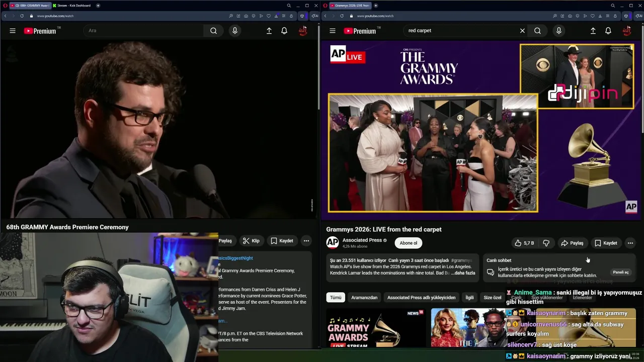
Task: Click the address bar URL in left window
Action: pos(55,16)
